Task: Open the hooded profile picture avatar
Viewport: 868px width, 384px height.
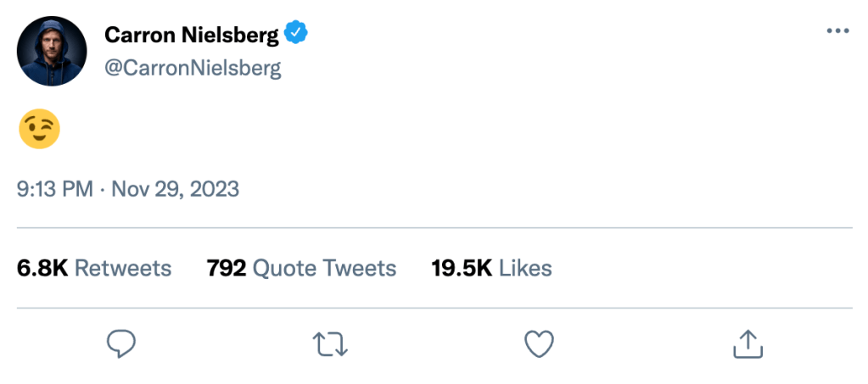Action: (52, 52)
